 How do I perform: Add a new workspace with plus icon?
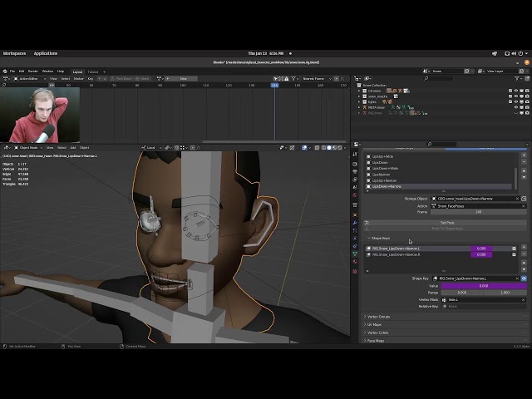coord(104,72)
